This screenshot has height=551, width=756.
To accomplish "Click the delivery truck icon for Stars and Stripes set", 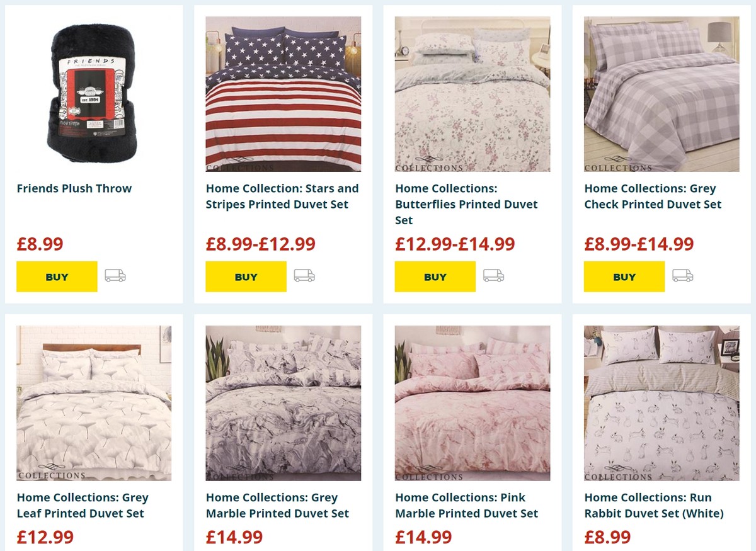I will (304, 275).
